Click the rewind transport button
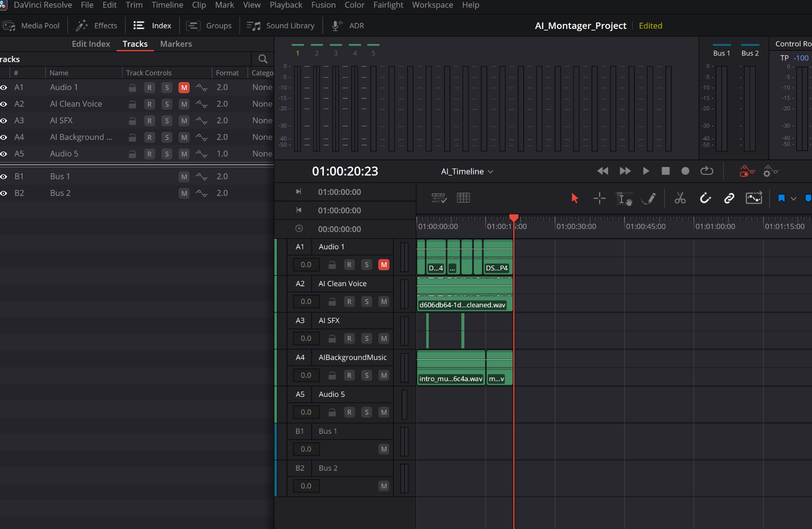The height and width of the screenshot is (529, 812). click(603, 171)
